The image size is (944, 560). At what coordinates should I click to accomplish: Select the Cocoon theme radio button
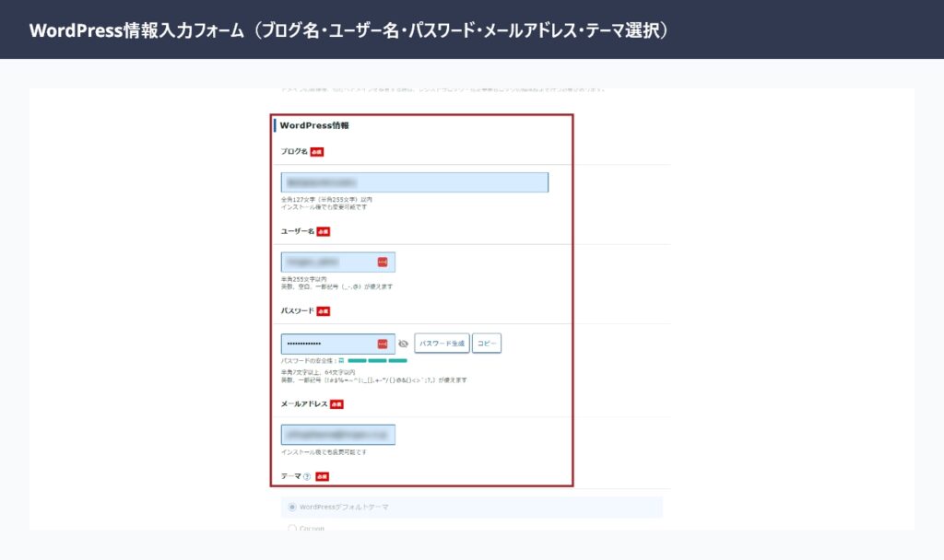tap(292, 528)
